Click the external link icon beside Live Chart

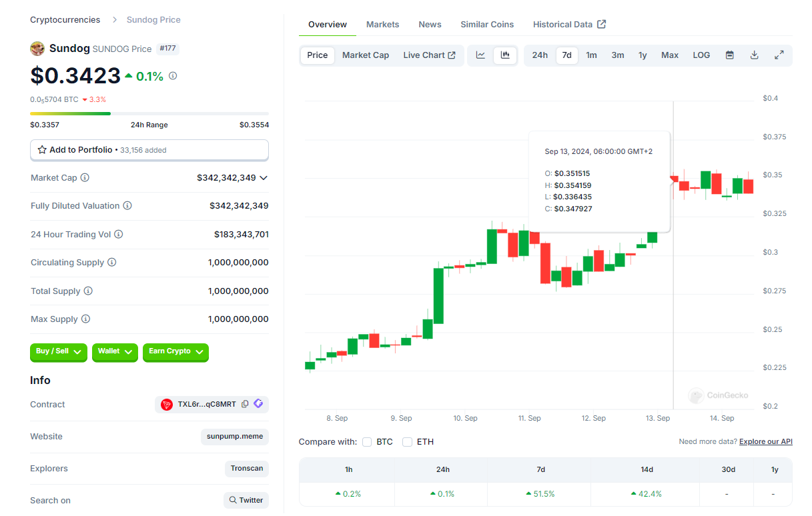coord(452,55)
